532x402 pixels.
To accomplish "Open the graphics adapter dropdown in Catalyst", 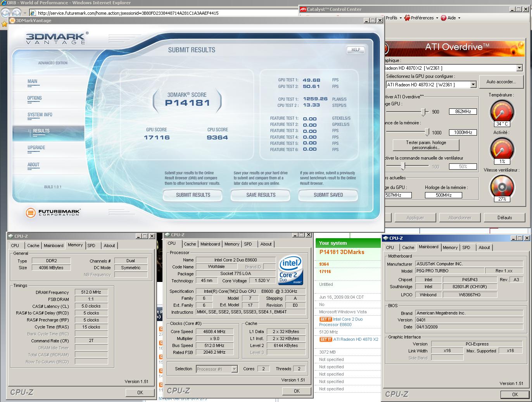I will [x=520, y=68].
